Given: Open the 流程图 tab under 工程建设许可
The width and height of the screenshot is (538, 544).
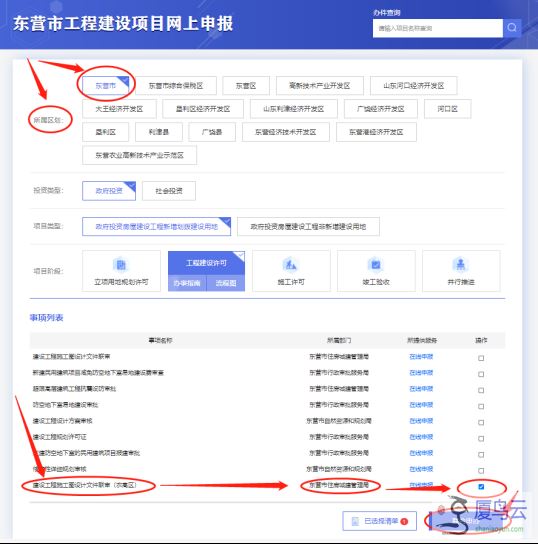Looking at the screenshot, I should 226,283.
